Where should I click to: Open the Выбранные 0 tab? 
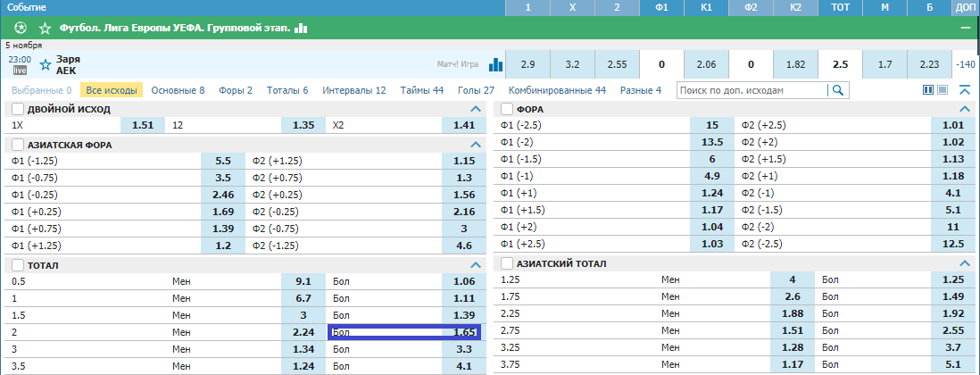41,90
